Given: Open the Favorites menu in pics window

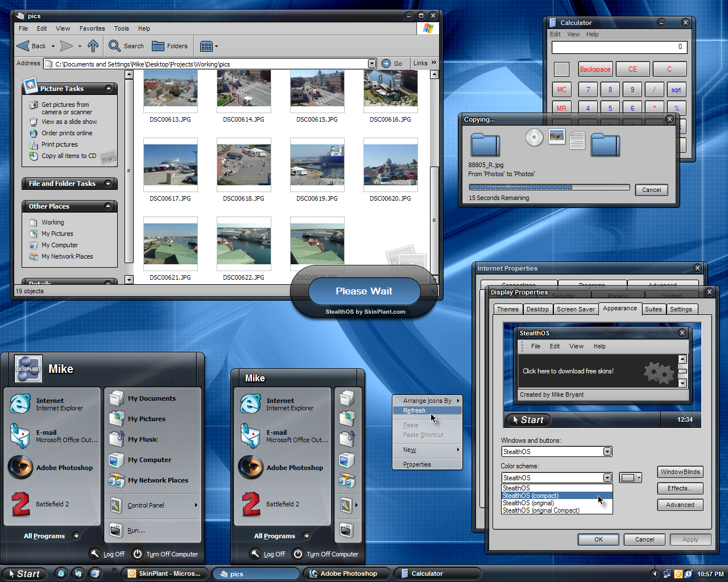Looking at the screenshot, I should [92, 28].
